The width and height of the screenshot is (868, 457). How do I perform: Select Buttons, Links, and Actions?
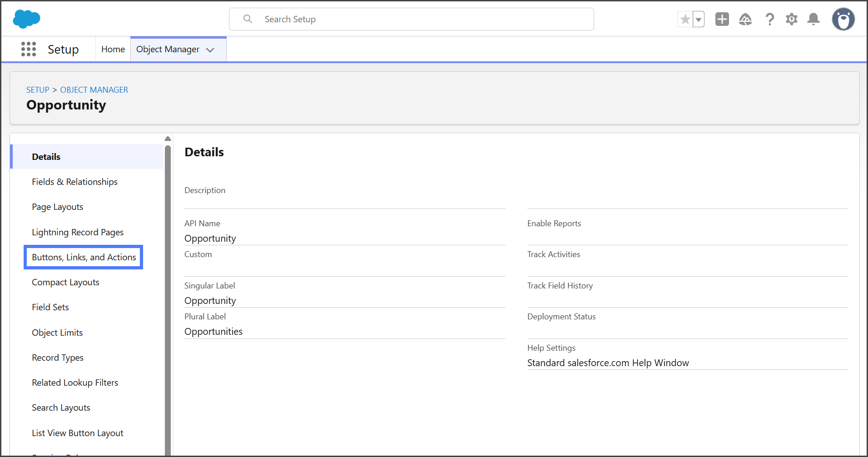pos(84,257)
